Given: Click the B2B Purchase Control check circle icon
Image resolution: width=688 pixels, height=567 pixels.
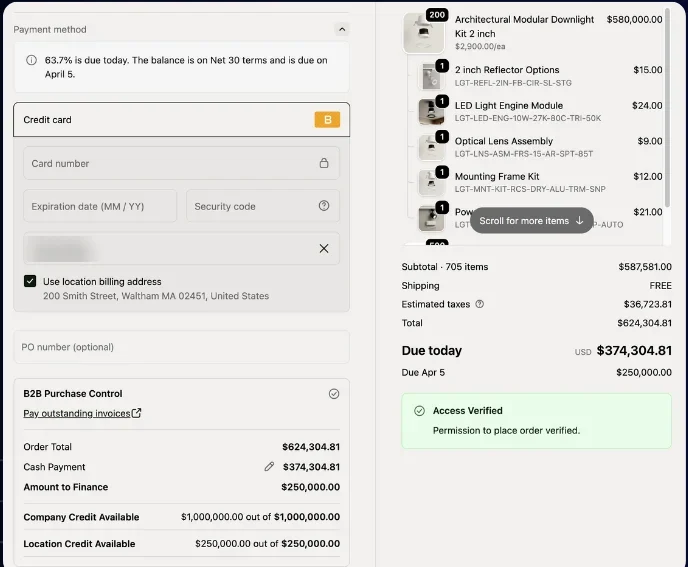Looking at the screenshot, I should (x=334, y=394).
